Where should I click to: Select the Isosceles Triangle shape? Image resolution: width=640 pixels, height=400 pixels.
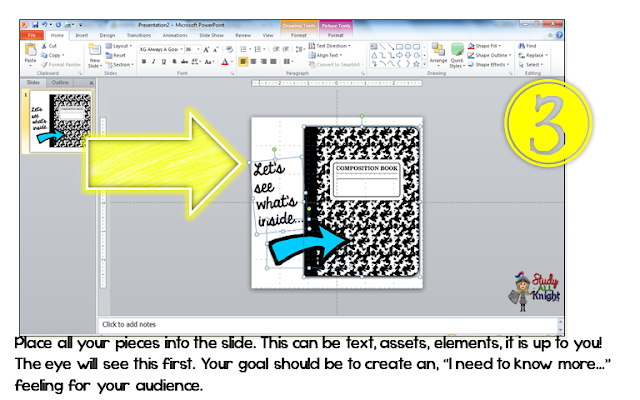click(374, 55)
